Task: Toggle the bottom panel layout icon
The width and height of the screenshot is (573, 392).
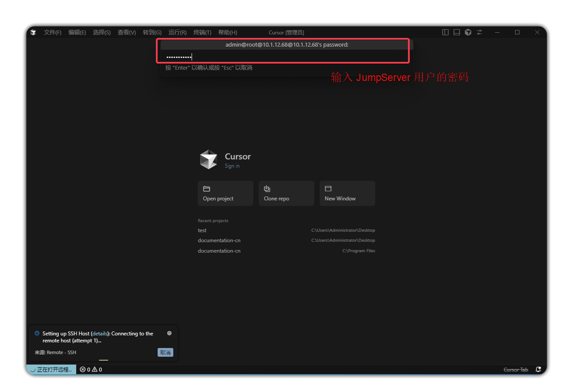Action: 456,32
